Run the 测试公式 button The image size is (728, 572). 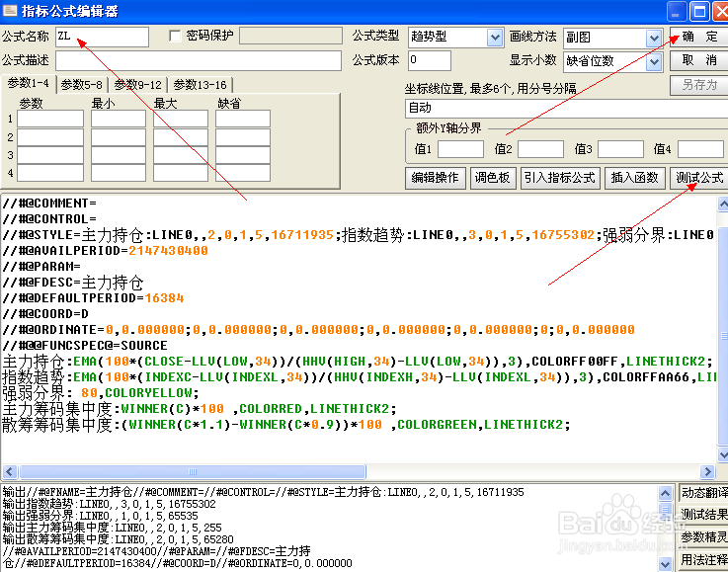pyautogui.click(x=699, y=178)
